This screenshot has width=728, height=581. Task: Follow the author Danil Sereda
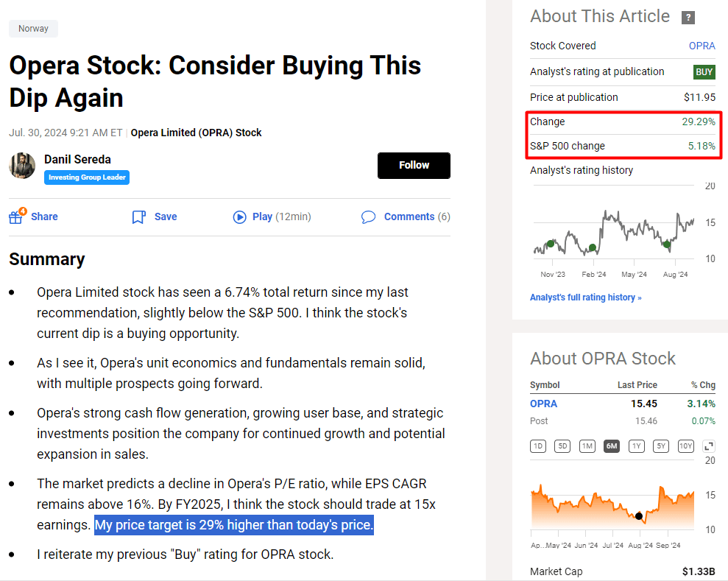tap(414, 165)
